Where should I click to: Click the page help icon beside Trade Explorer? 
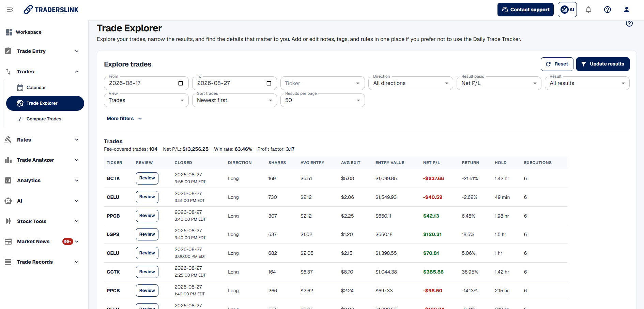(629, 23)
